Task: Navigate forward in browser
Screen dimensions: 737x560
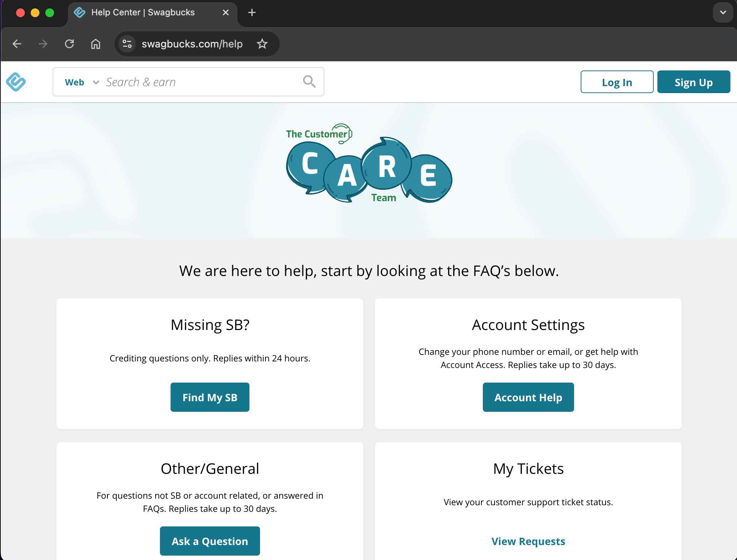Action: 43,44
